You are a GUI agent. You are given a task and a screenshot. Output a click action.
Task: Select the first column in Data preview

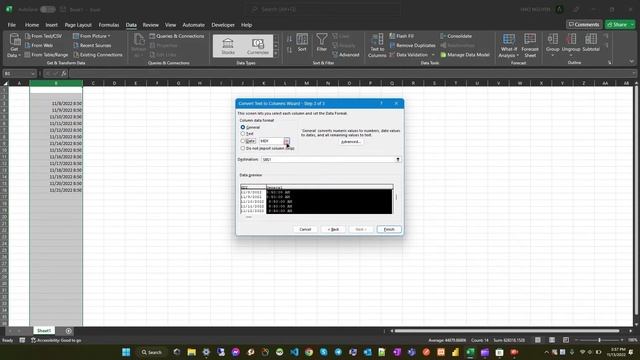253,200
